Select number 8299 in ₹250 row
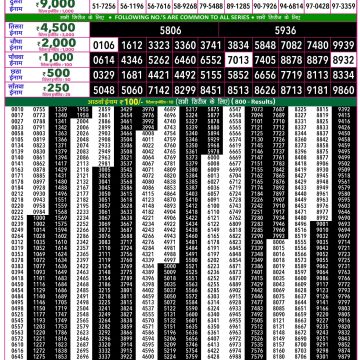Viewport: 360px width, 360px height. pos(185,90)
